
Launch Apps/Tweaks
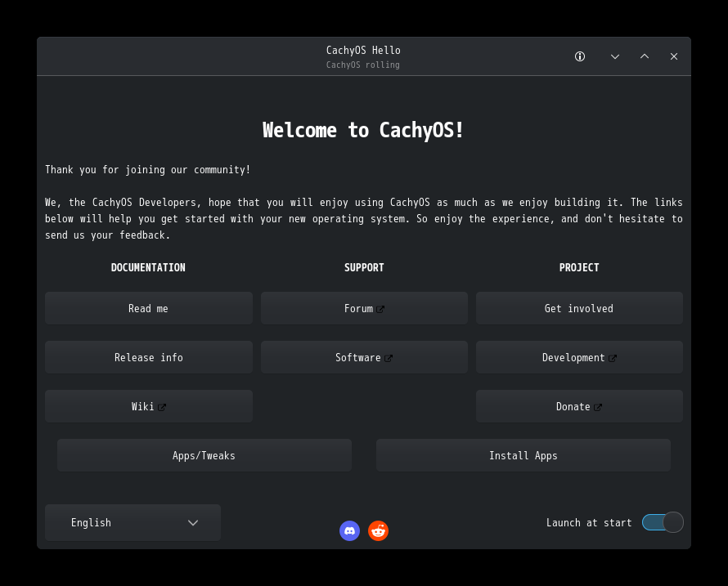click(204, 455)
